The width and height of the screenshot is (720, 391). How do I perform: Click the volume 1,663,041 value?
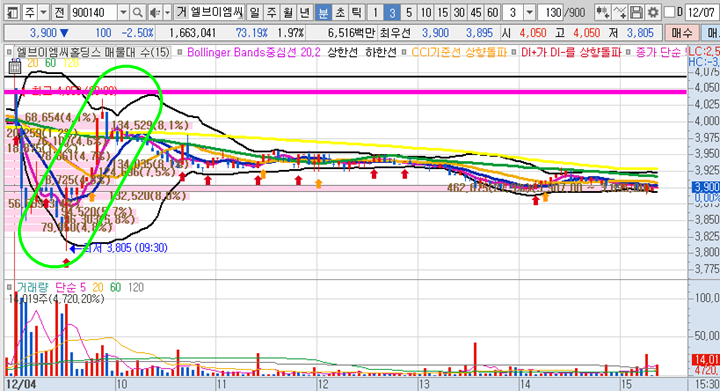click(x=192, y=33)
